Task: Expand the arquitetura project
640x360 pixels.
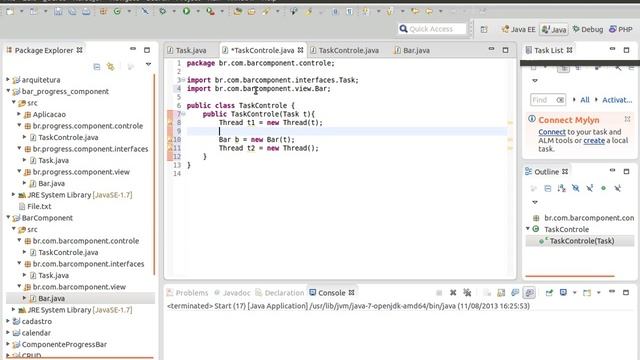Action: point(8,80)
